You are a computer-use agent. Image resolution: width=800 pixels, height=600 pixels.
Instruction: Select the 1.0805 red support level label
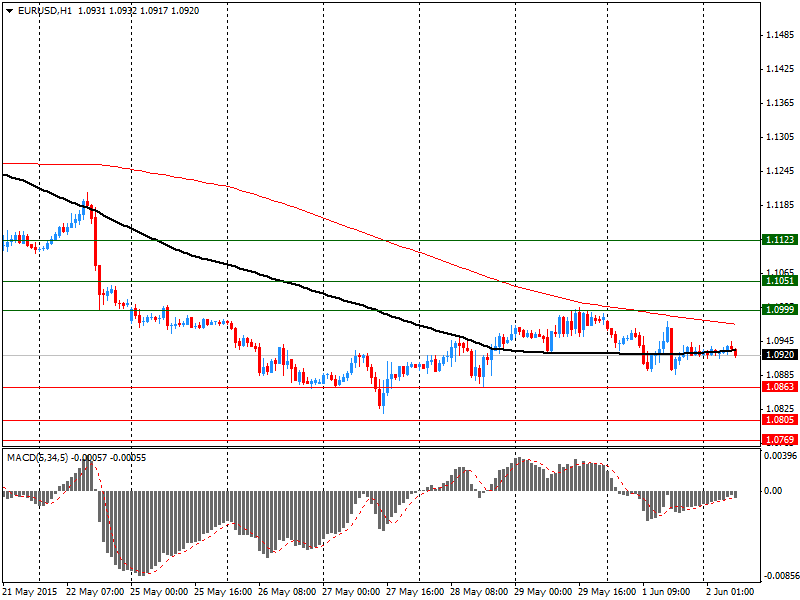click(780, 420)
